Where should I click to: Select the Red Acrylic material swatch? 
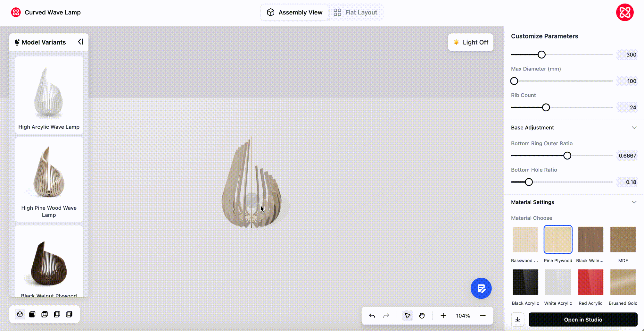click(590, 282)
